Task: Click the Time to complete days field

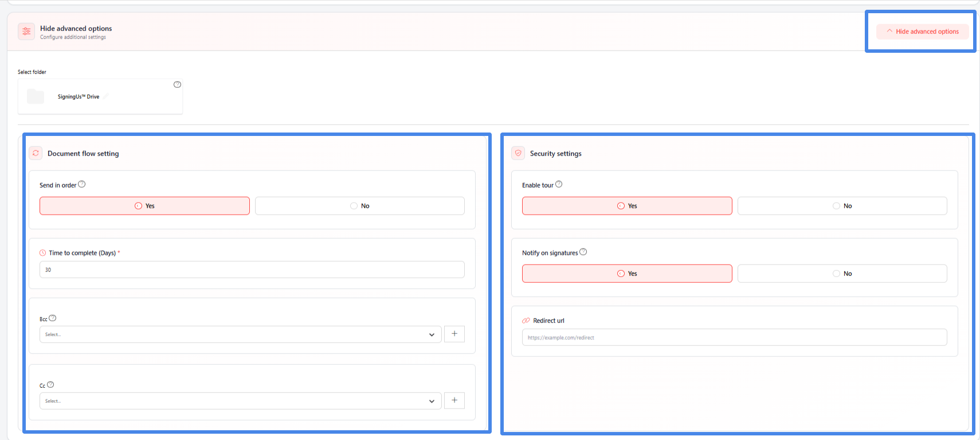Action: click(252, 270)
